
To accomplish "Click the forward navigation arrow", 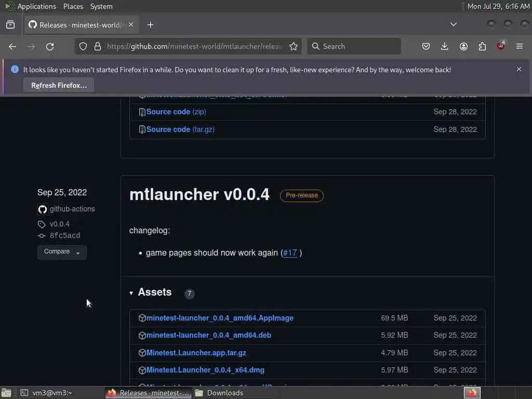I will tap(31, 46).
